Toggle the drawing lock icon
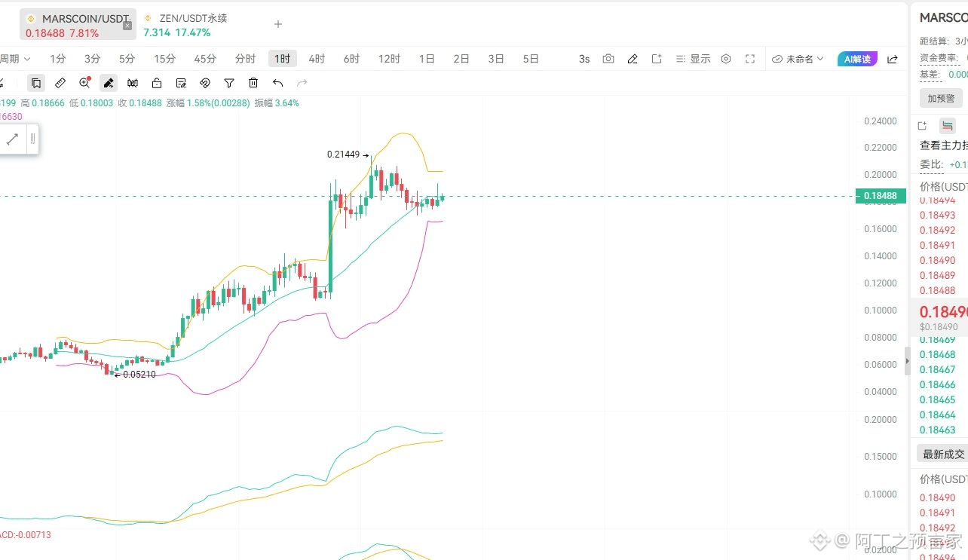968x560 pixels. pyautogui.click(x=157, y=83)
